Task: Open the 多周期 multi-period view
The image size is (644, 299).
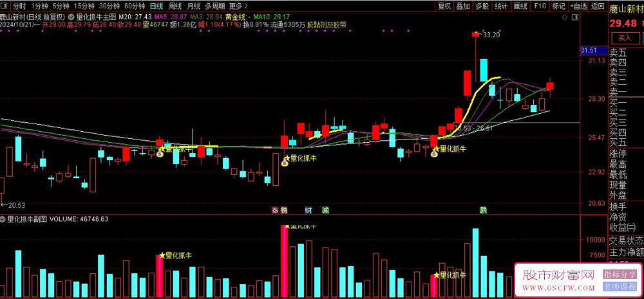Action: 215,6
